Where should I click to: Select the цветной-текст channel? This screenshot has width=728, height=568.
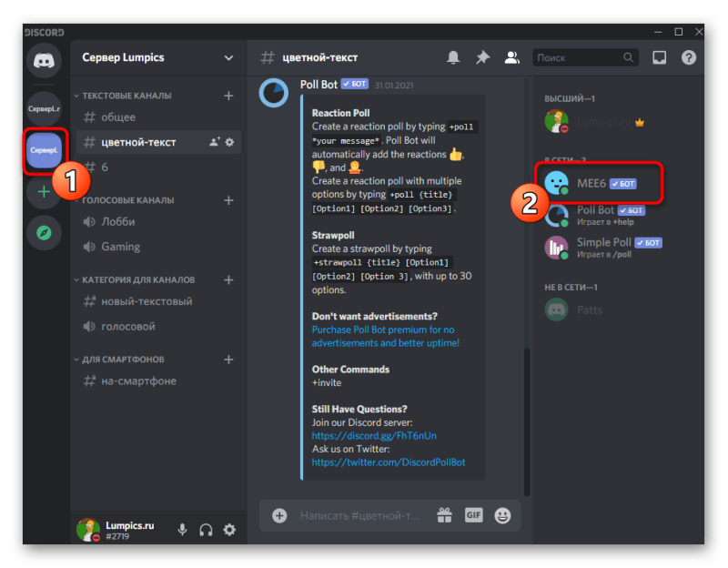(x=158, y=142)
